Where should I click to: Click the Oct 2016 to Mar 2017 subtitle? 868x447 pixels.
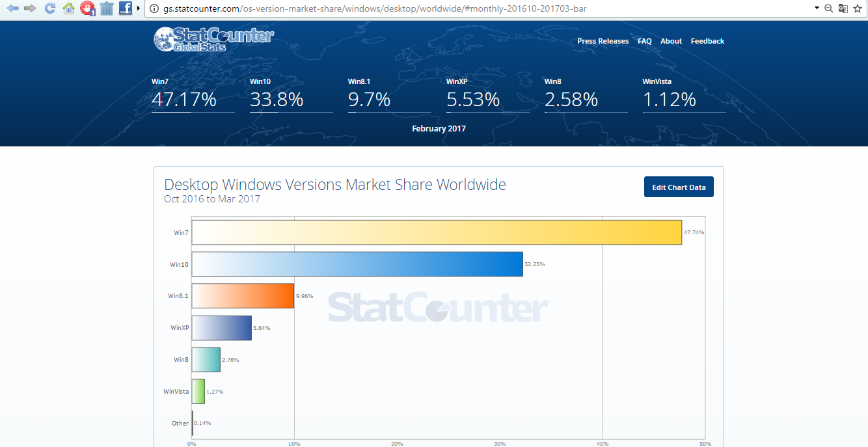212,199
